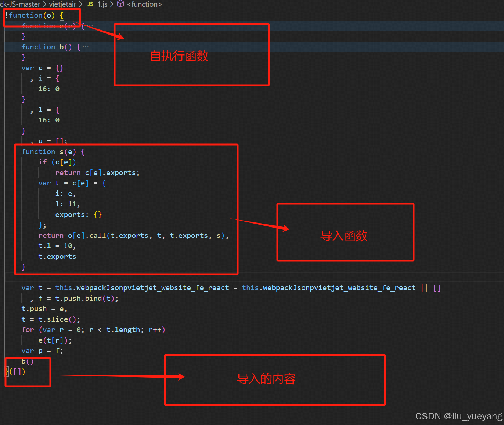
Task: Click the <function> breadcrumb symbol
Action: coord(144,4)
